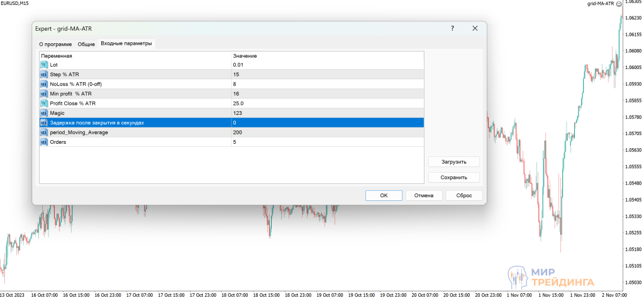Click the Orders parameter icon
This screenshot has width=644, height=297.
coord(44,142)
